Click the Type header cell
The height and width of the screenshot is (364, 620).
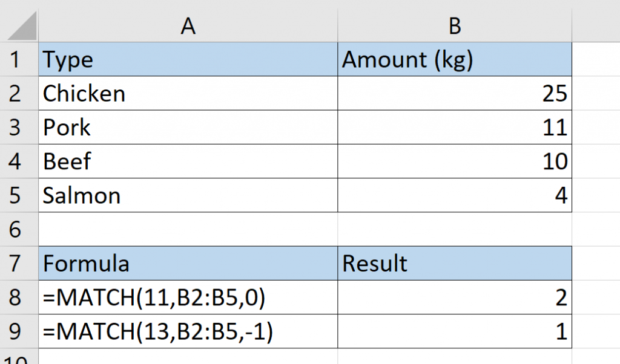pos(188,59)
